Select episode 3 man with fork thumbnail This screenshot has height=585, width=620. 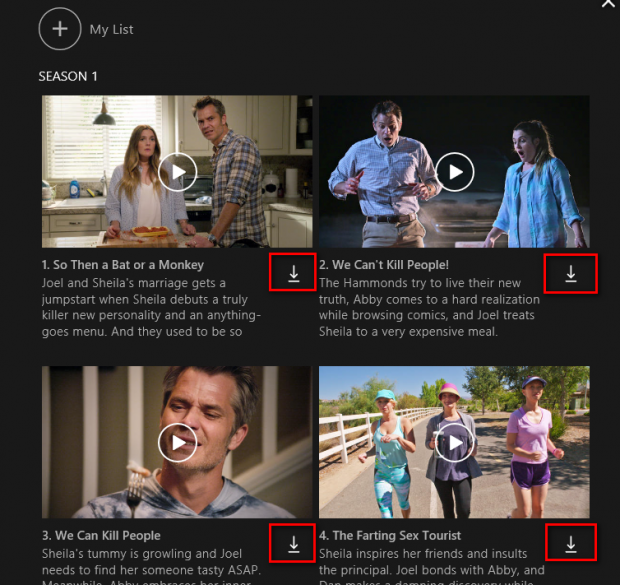[x=177, y=442]
